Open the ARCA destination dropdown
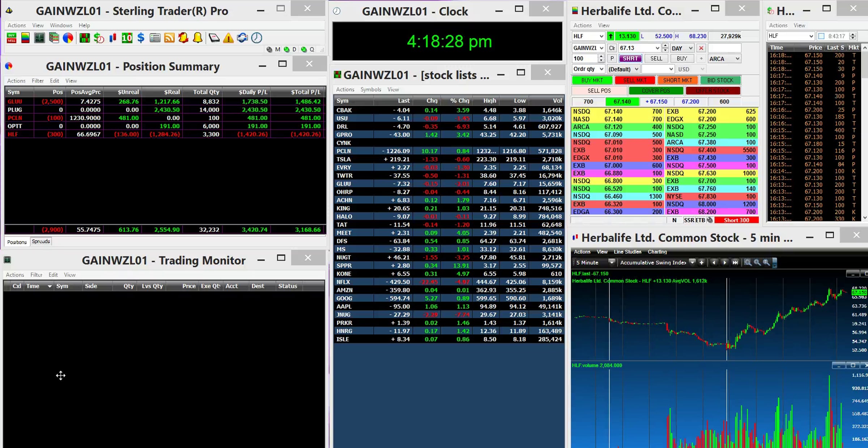Viewport: 868px width, 448px height. 737,59
